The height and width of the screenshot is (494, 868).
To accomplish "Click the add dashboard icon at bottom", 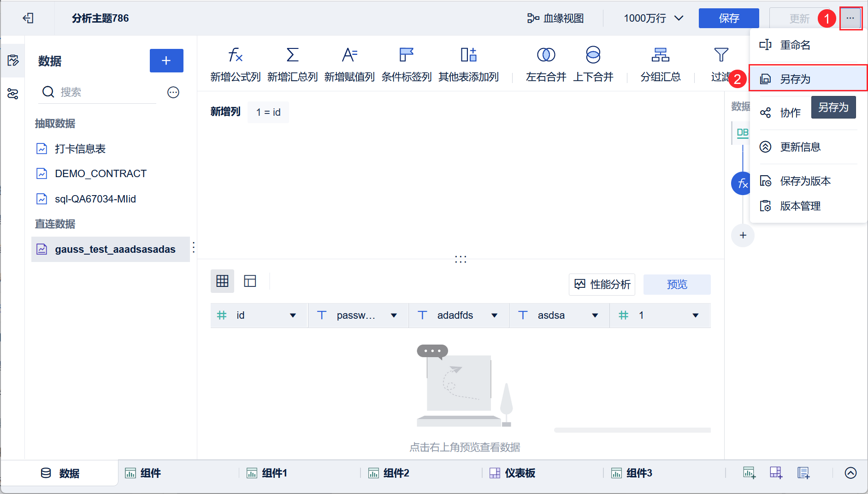I will click(776, 473).
